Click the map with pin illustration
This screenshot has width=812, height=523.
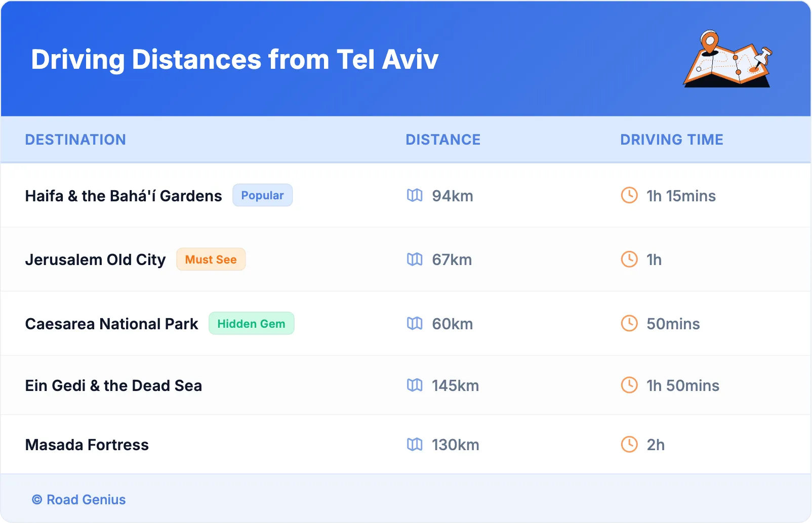coord(727,59)
